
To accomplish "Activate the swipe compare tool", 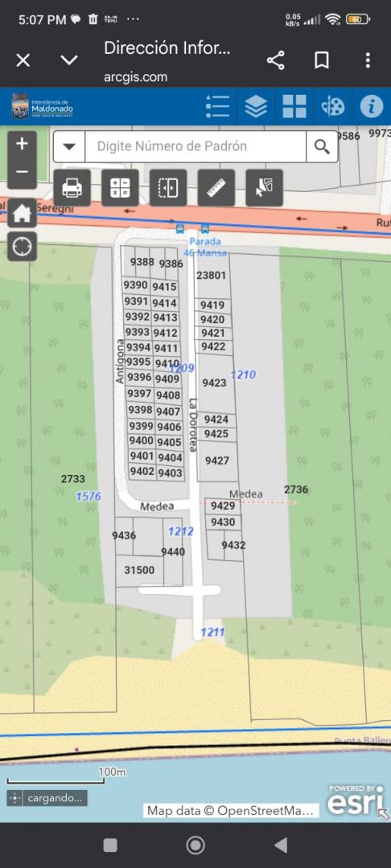I will click(x=168, y=187).
